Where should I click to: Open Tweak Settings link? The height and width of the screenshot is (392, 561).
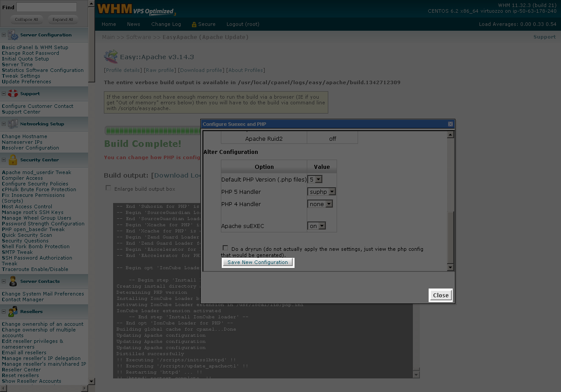(x=21, y=76)
